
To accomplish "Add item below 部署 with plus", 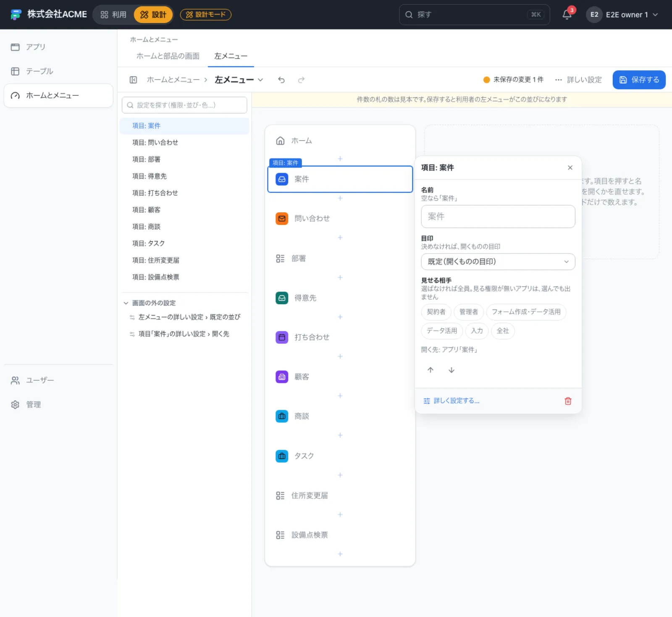I will click(340, 277).
